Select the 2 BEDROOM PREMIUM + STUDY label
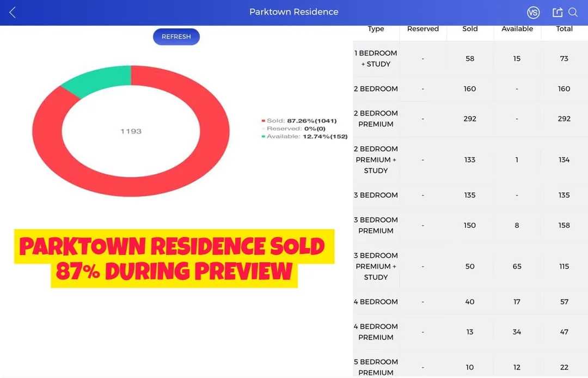This screenshot has height=378, width=588. (x=376, y=160)
